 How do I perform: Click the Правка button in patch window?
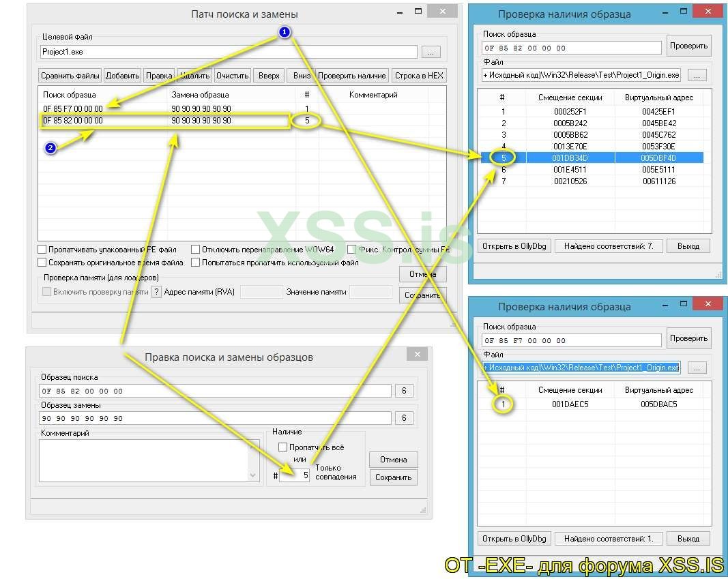(x=159, y=76)
